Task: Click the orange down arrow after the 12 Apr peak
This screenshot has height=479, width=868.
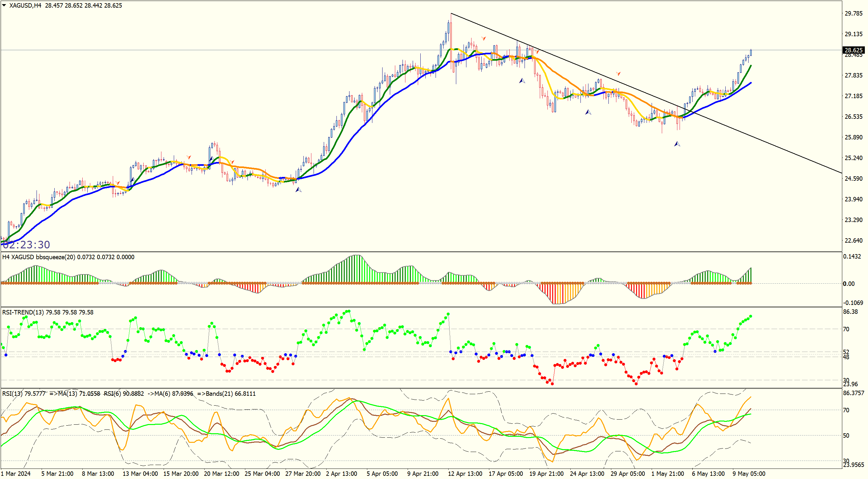Action: 484,39
